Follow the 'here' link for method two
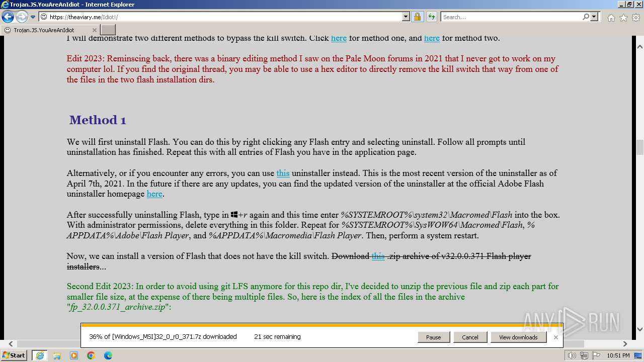This screenshot has width=644, height=362. coord(432,38)
